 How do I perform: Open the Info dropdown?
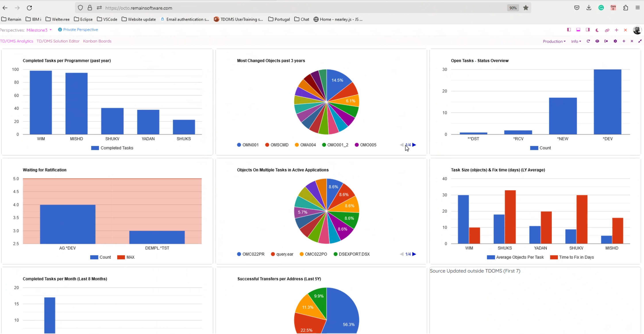(576, 41)
